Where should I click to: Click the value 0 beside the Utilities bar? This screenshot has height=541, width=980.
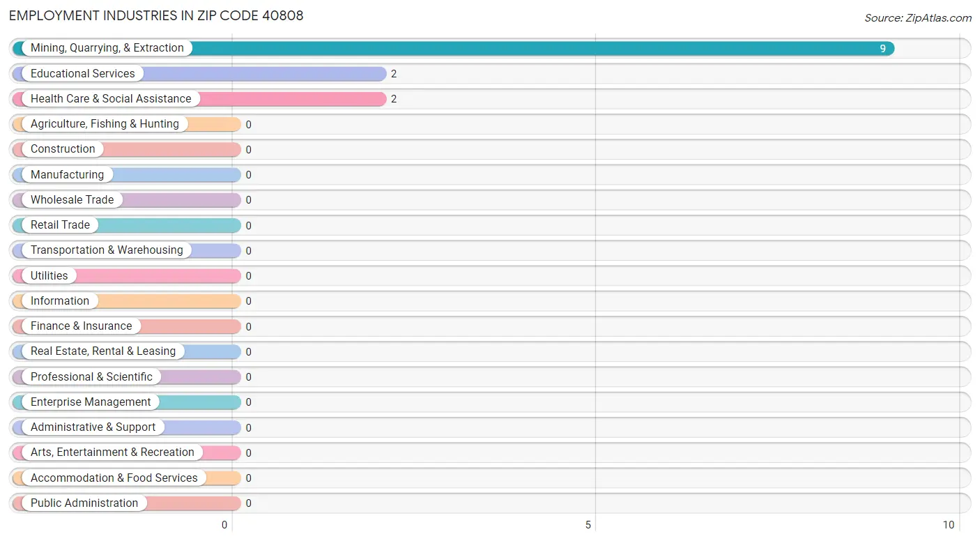(x=248, y=276)
